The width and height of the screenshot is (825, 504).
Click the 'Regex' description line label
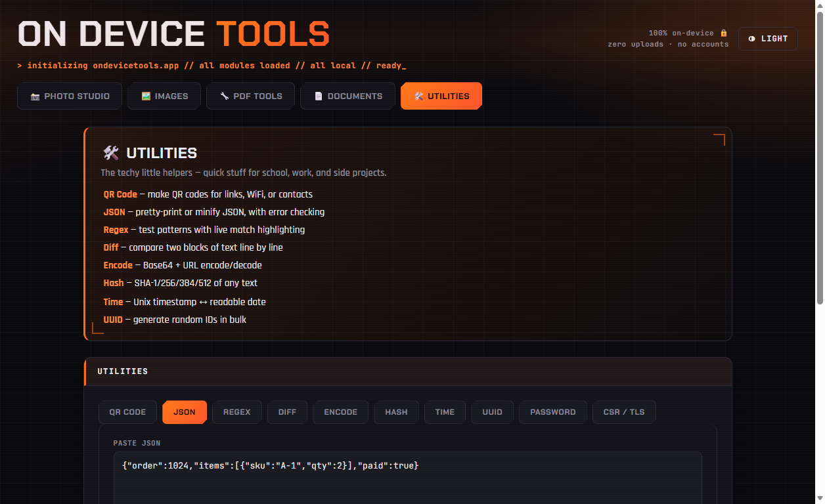click(x=116, y=230)
